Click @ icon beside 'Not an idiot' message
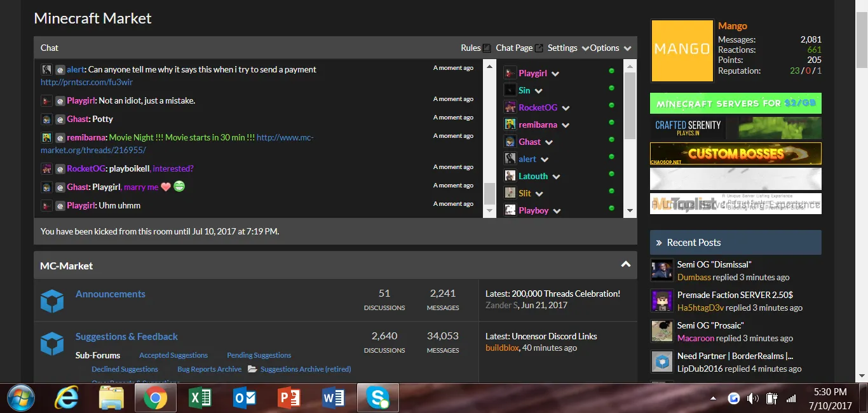This screenshot has height=413, width=868. tap(60, 101)
